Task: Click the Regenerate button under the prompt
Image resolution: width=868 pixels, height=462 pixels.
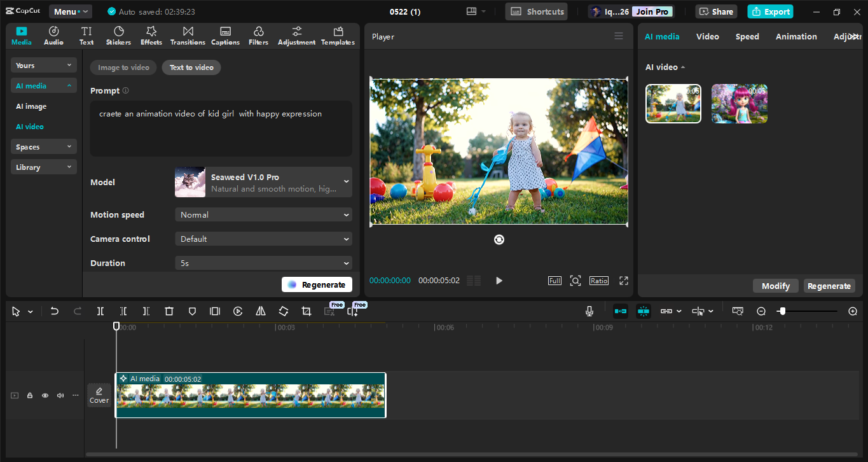Action: [317, 284]
